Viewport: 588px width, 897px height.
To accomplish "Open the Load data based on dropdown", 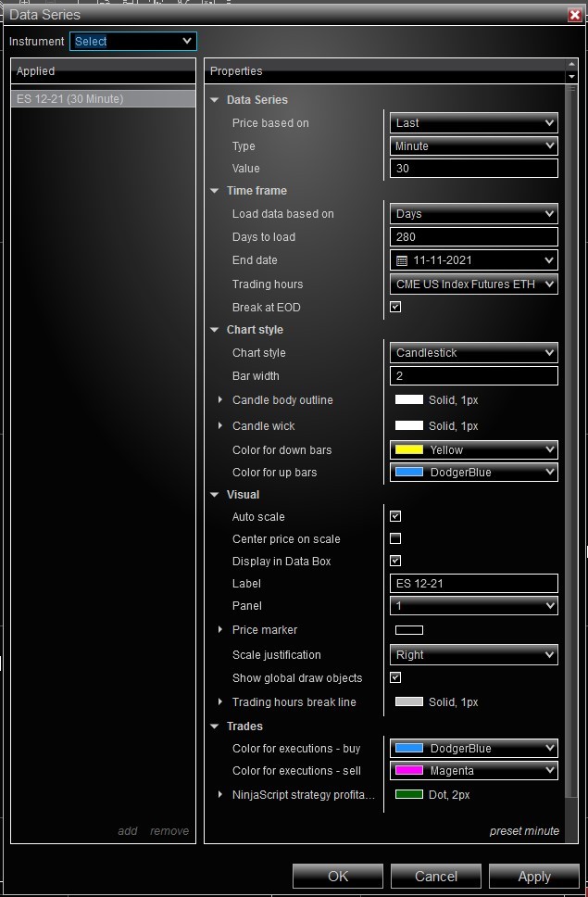I will pyautogui.click(x=474, y=214).
